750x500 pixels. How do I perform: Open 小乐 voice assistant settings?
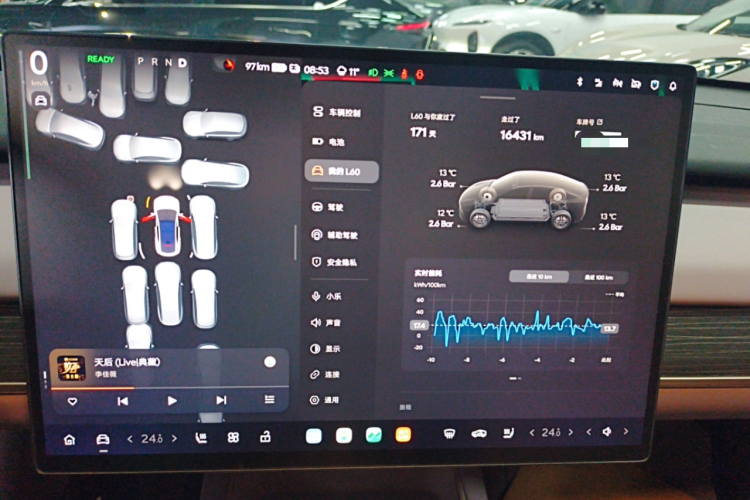coord(327,296)
